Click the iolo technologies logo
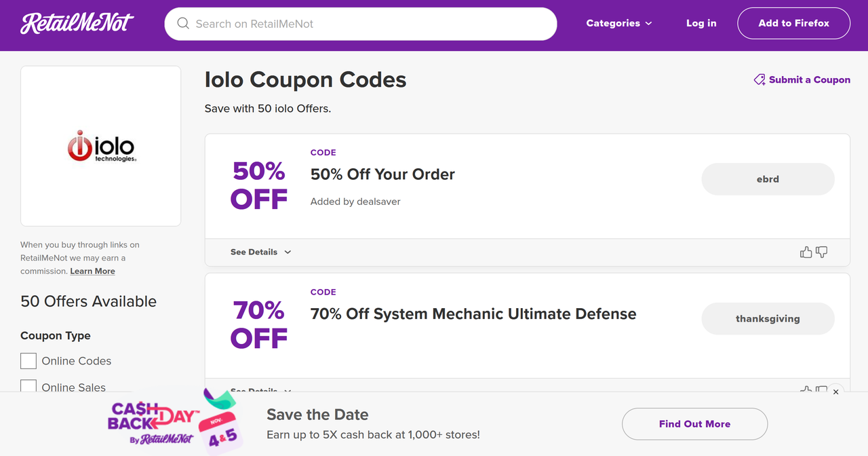 coord(101,146)
